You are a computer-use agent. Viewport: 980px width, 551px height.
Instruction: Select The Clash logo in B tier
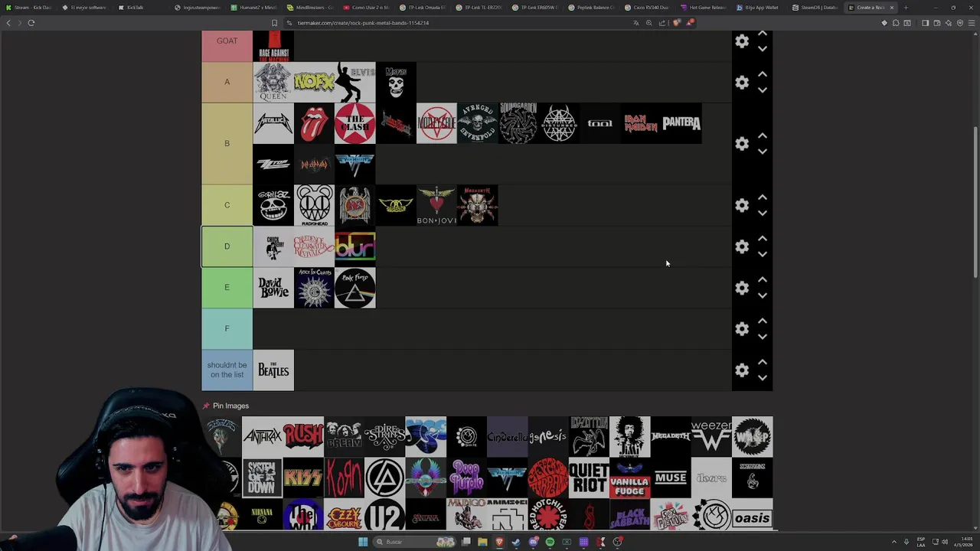(x=355, y=123)
